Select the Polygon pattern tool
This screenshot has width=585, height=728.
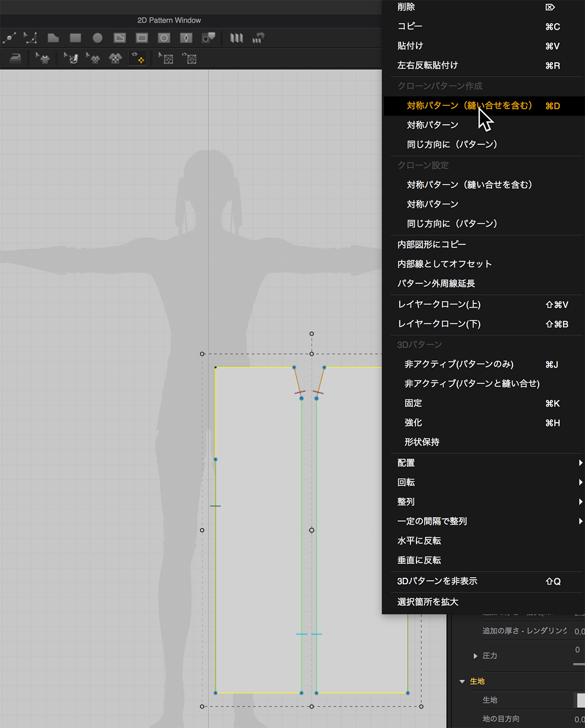pos(53,38)
